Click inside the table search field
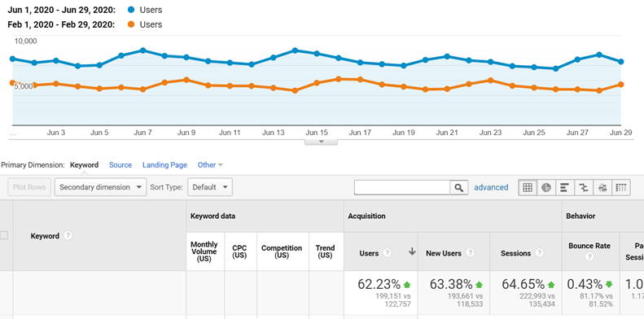 pyautogui.click(x=402, y=188)
